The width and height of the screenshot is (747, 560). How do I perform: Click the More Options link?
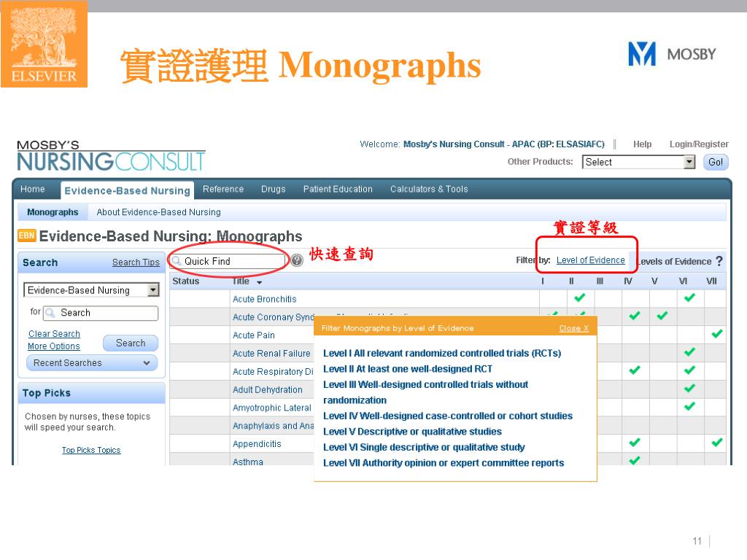pyautogui.click(x=54, y=346)
